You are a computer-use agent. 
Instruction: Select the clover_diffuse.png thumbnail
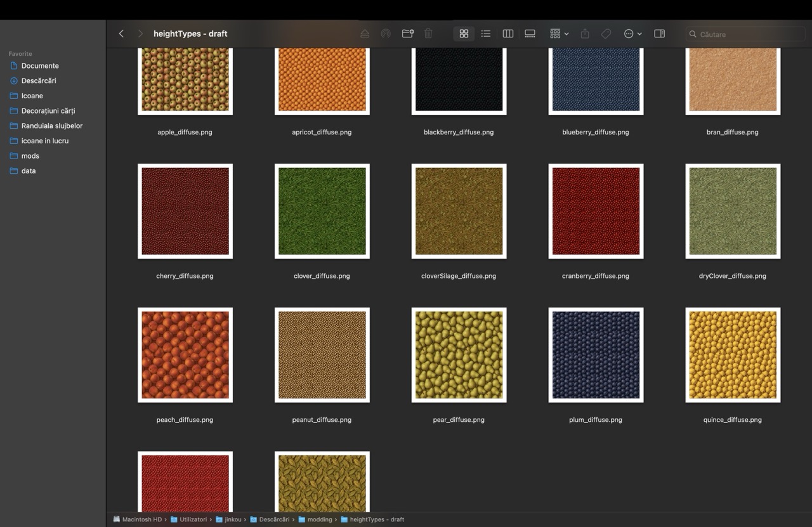click(322, 211)
